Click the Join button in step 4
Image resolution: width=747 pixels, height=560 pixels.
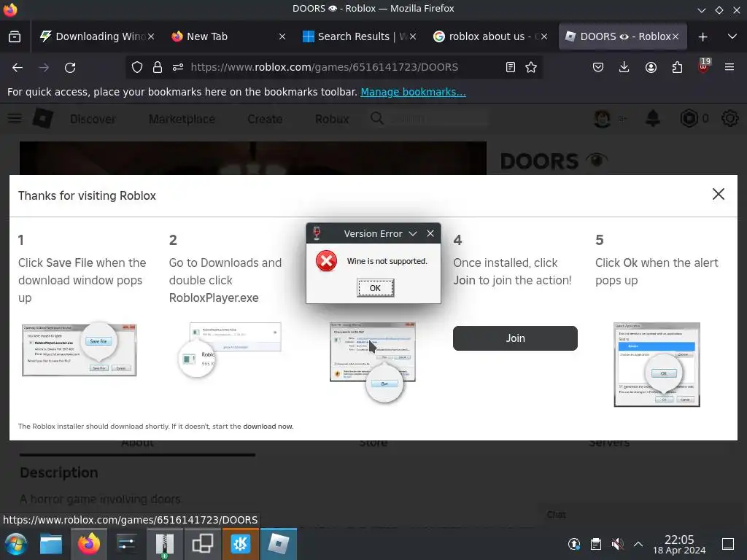515,338
